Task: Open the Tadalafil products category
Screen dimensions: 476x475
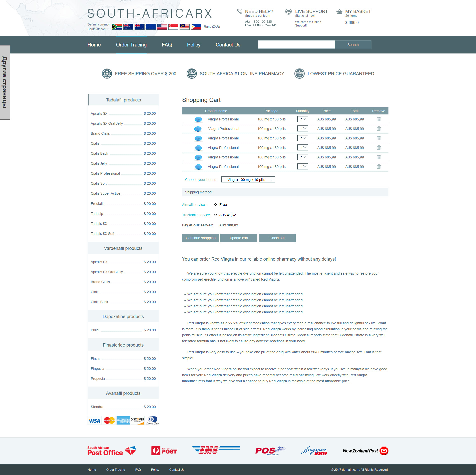Action: 123,100
